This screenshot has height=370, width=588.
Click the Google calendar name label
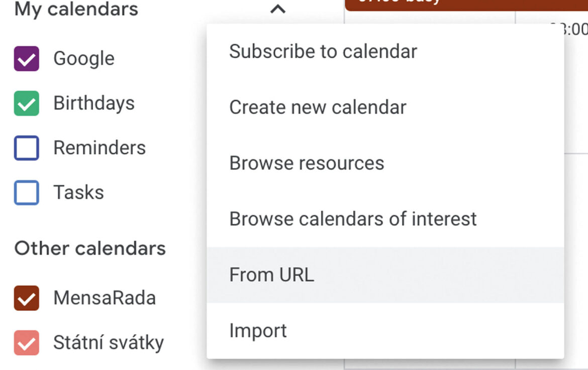84,59
